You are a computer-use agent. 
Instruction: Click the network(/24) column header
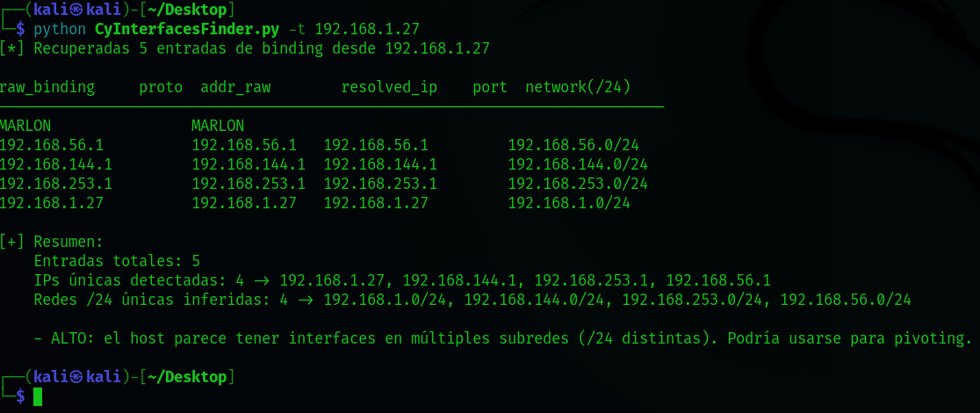578,87
